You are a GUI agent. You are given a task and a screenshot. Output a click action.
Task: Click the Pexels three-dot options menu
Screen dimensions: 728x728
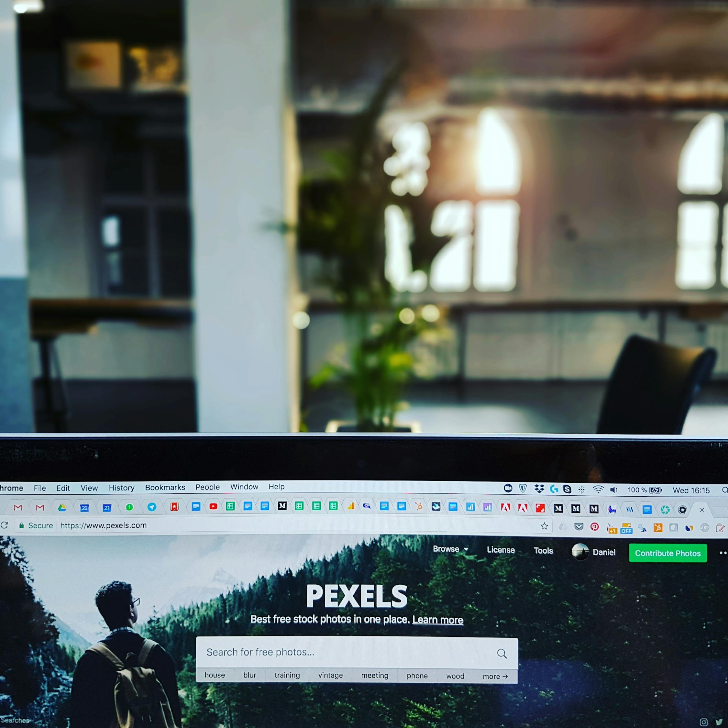point(722,553)
